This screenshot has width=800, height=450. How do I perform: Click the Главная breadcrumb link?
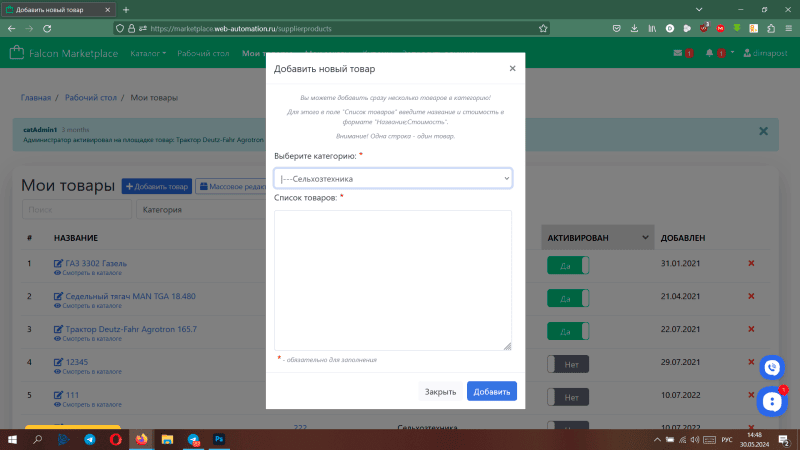click(x=36, y=97)
